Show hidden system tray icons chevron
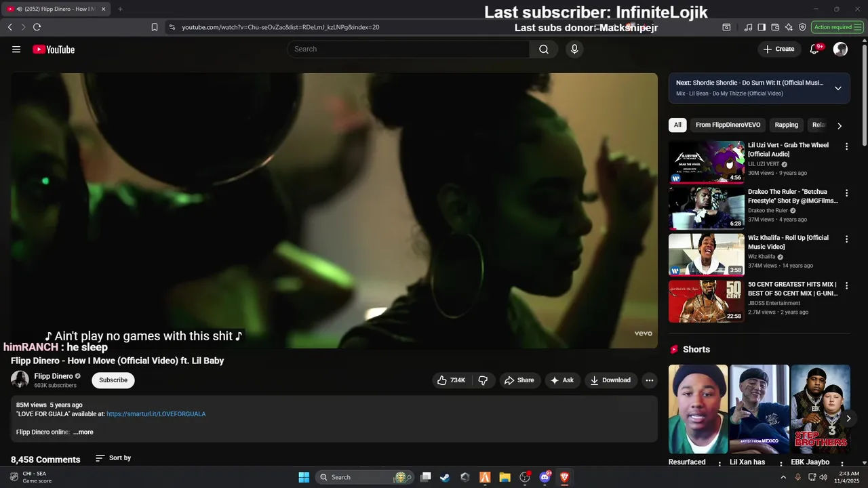This screenshot has width=868, height=488. [783, 477]
